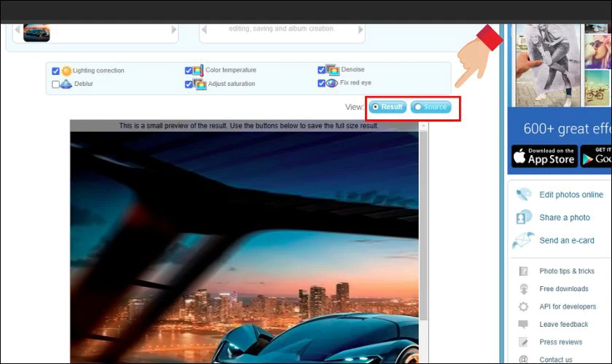Open the Send an e-card link
This screenshot has width=612, height=364.
pos(567,240)
